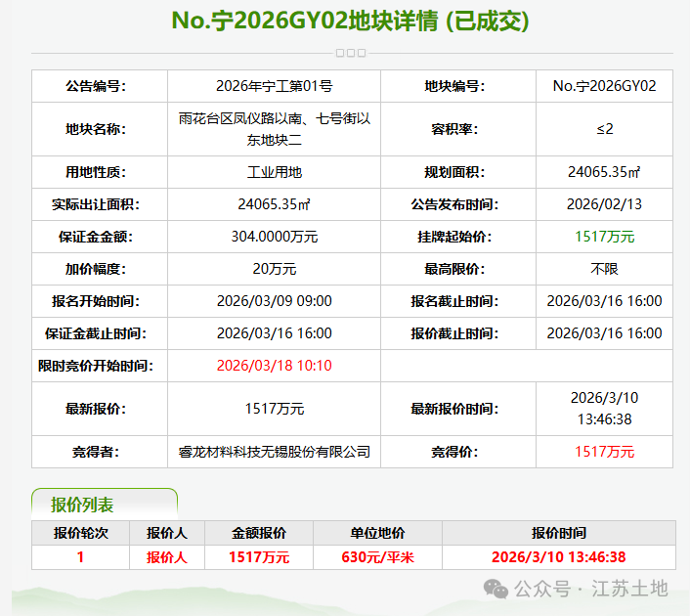Click the 报价轮次 column header
The height and width of the screenshot is (616, 690).
click(80, 533)
